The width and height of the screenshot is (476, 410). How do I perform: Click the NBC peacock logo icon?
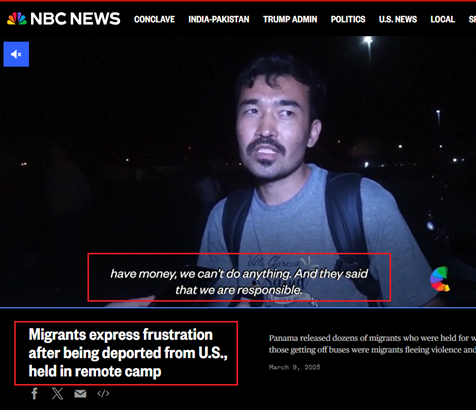[x=17, y=19]
